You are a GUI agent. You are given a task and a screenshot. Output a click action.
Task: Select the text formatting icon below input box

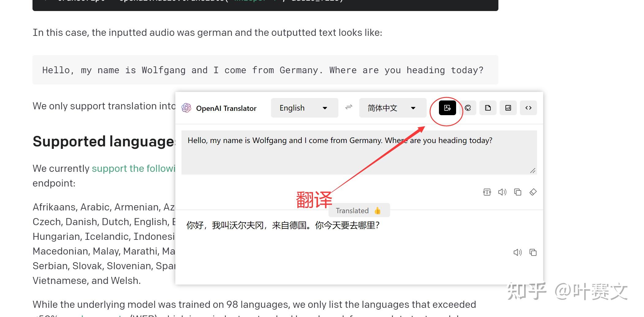[x=487, y=192]
